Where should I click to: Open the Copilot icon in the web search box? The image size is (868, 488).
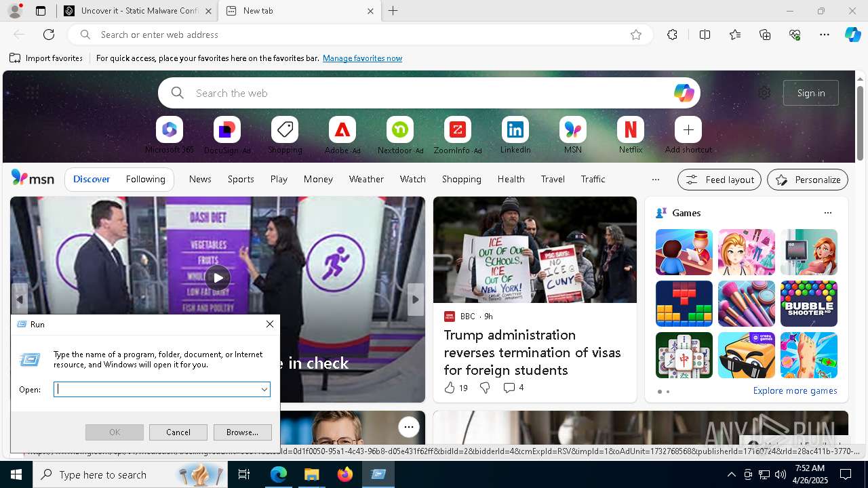[684, 93]
